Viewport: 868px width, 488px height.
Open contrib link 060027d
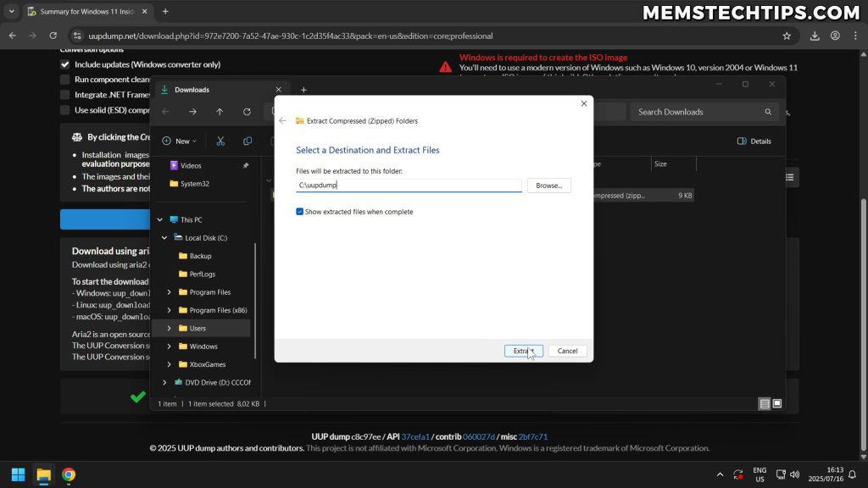tap(479, 436)
